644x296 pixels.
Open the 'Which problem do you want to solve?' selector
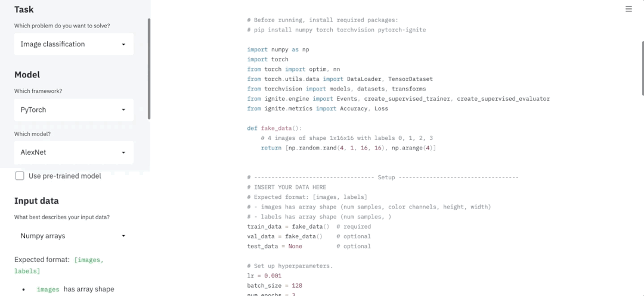point(74,44)
